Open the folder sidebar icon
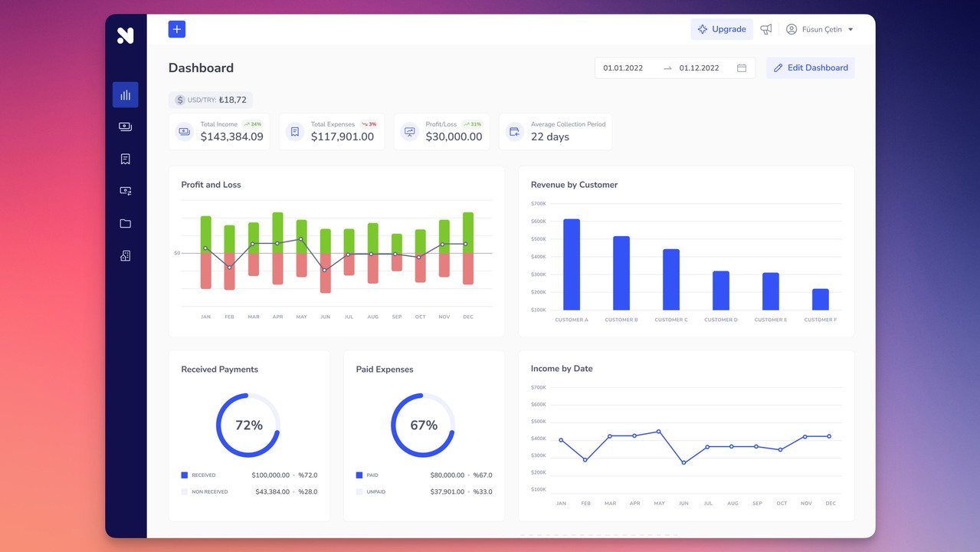The image size is (980, 552). pos(125,224)
